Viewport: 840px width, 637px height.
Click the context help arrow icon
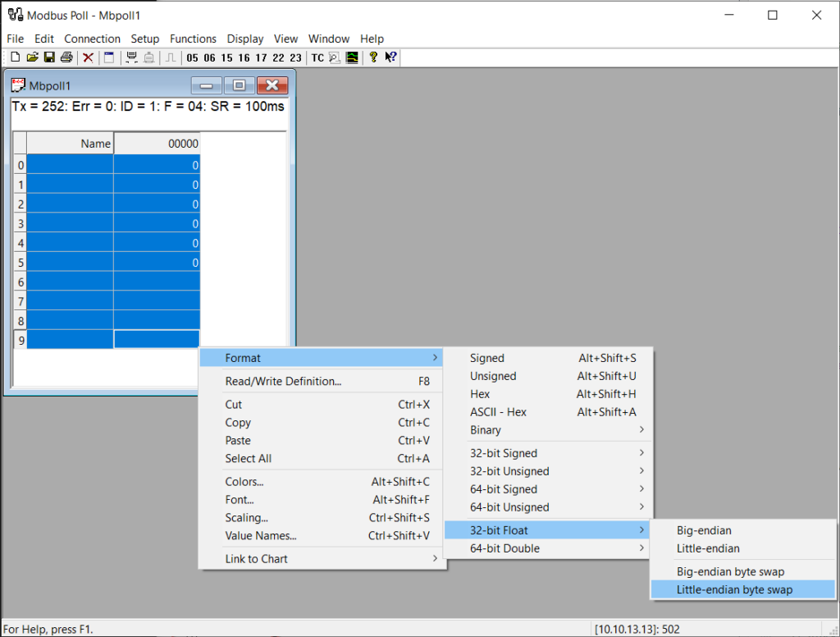coord(390,57)
